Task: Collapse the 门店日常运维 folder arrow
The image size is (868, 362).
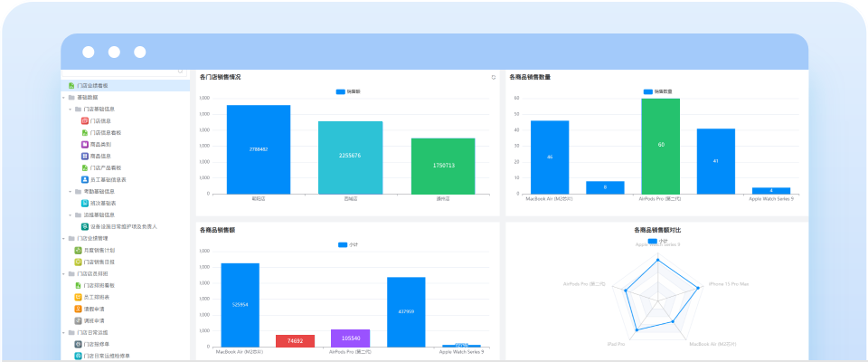Action: click(x=63, y=333)
